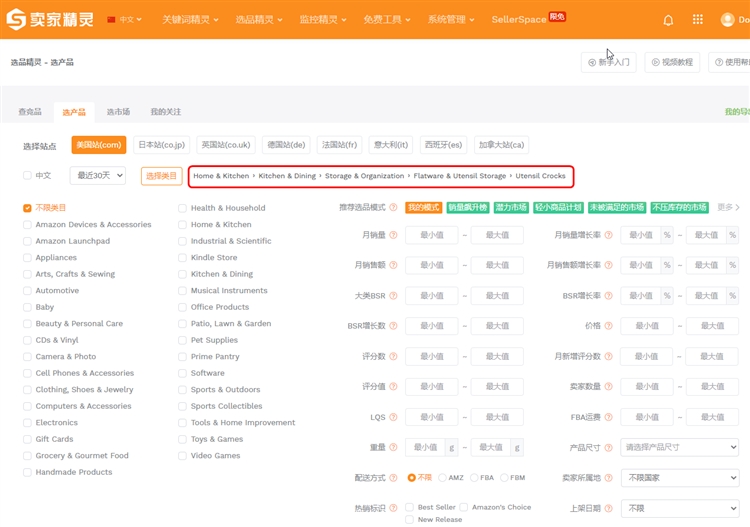Click the 卖家精灵 logo
The image size is (750, 527).
tap(51, 19)
